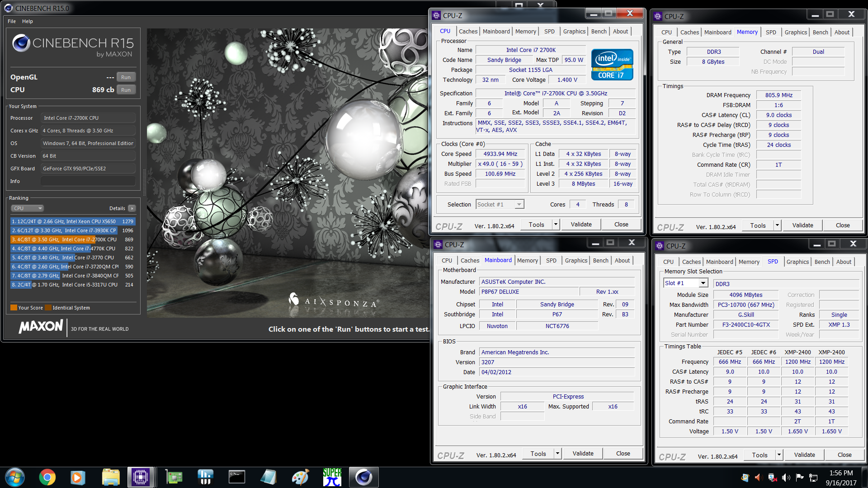Switch to Cinebench from its taskbar icon
The height and width of the screenshot is (488, 868).
(364, 477)
